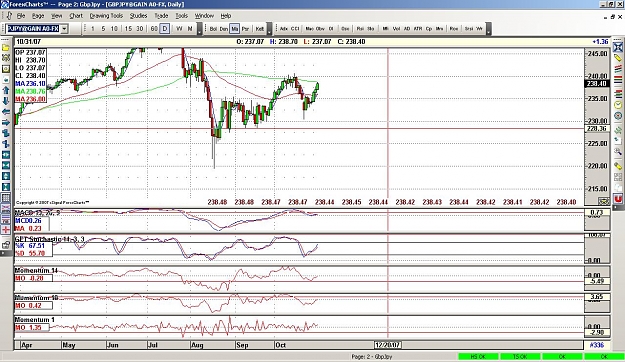The width and height of the screenshot is (625, 362).
Task: Open the Studies menu
Action: [x=138, y=16]
